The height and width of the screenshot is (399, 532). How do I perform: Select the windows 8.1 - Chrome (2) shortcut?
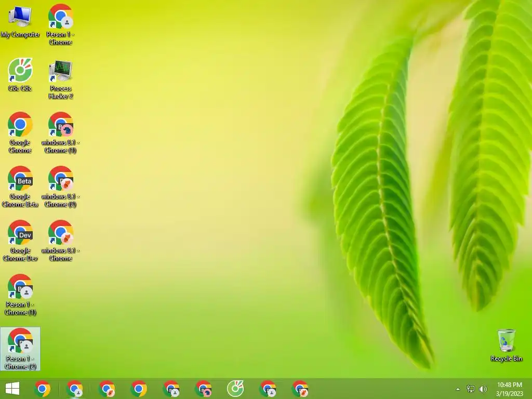coord(60,187)
